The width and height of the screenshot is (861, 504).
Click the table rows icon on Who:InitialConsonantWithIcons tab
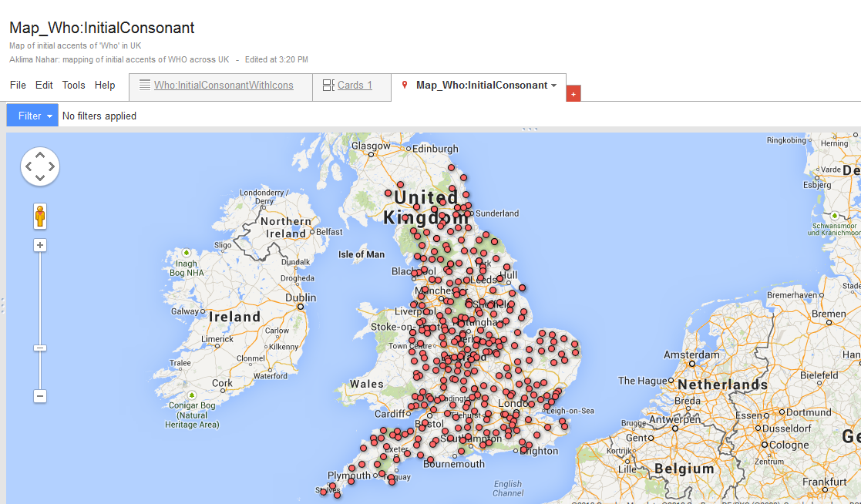(145, 85)
